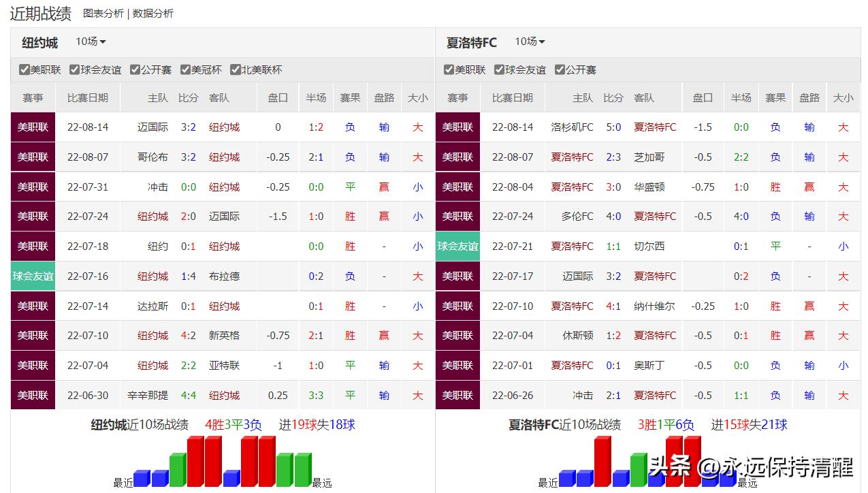
Task: Click 盘口 header in 夏洛特FC table
Action: [703, 97]
